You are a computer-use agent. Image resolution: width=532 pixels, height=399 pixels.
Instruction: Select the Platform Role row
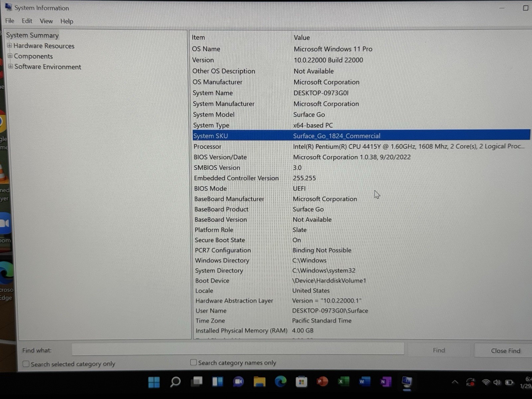click(x=362, y=229)
